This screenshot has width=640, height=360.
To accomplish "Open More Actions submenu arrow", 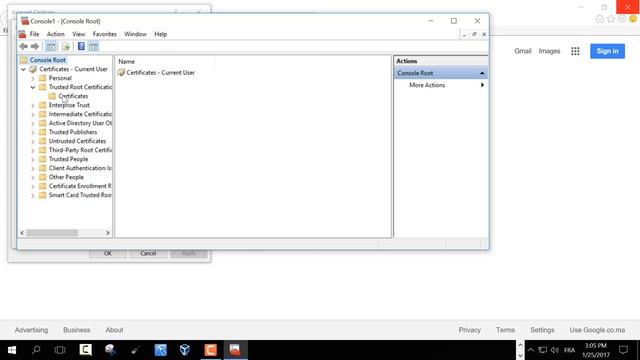I will pyautogui.click(x=482, y=85).
